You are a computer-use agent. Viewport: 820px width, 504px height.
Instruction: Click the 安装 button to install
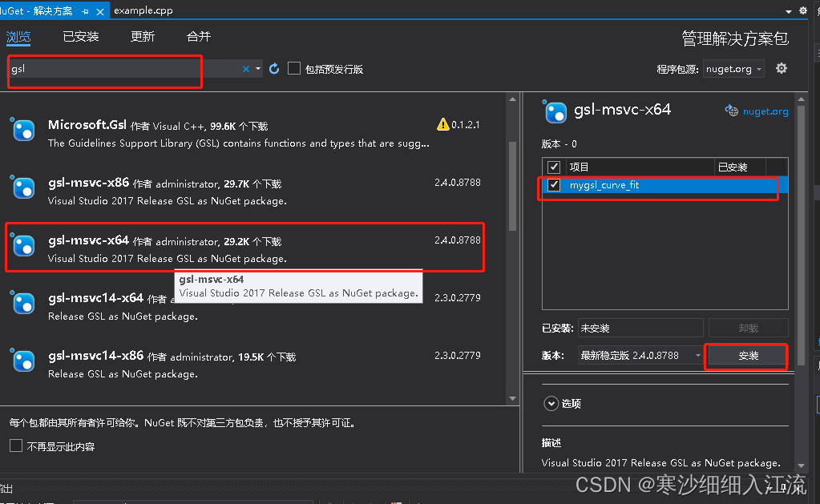click(x=745, y=356)
